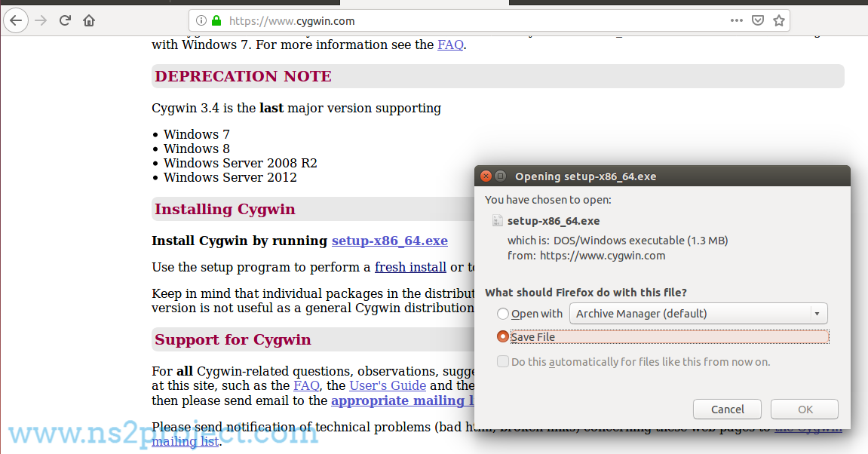This screenshot has width=868, height=454.
Task: Go back using the browser back arrow
Action: point(16,21)
